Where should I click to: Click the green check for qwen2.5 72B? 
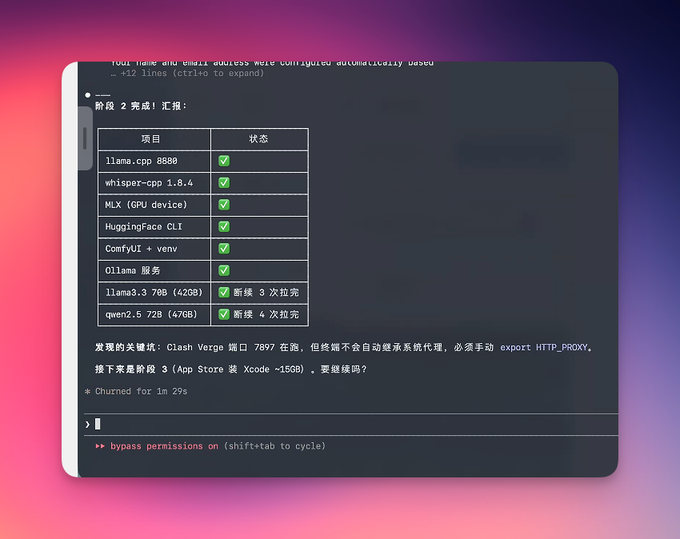click(x=224, y=314)
